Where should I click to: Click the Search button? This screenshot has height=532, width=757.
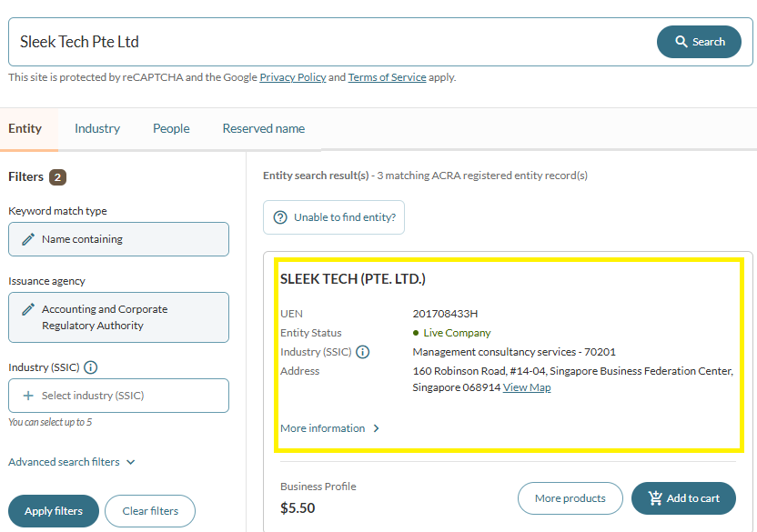(x=699, y=42)
